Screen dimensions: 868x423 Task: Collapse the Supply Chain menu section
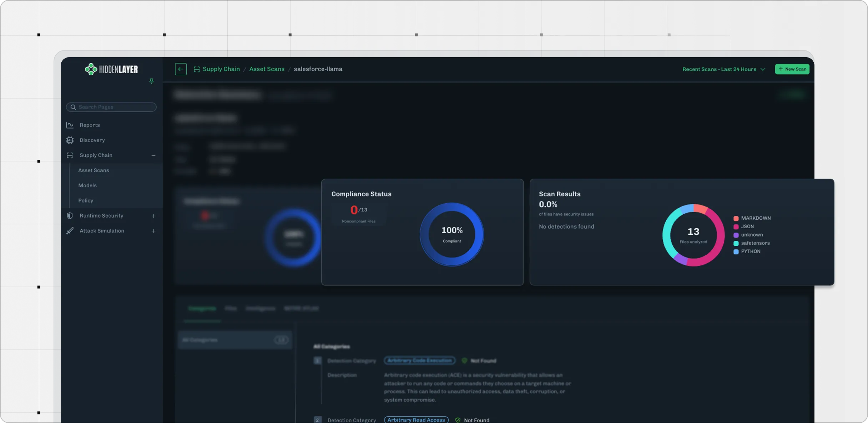click(153, 155)
